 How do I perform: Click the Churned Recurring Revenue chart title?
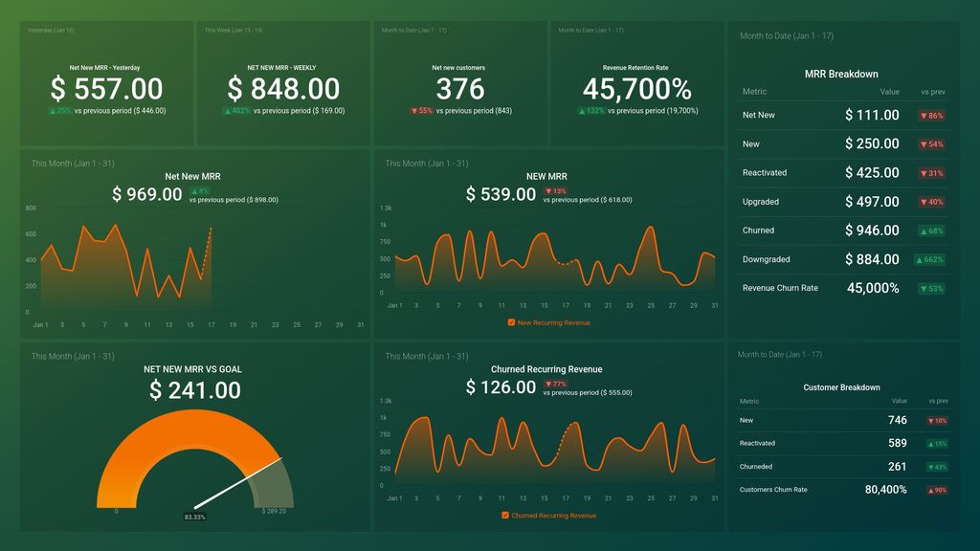pos(546,369)
